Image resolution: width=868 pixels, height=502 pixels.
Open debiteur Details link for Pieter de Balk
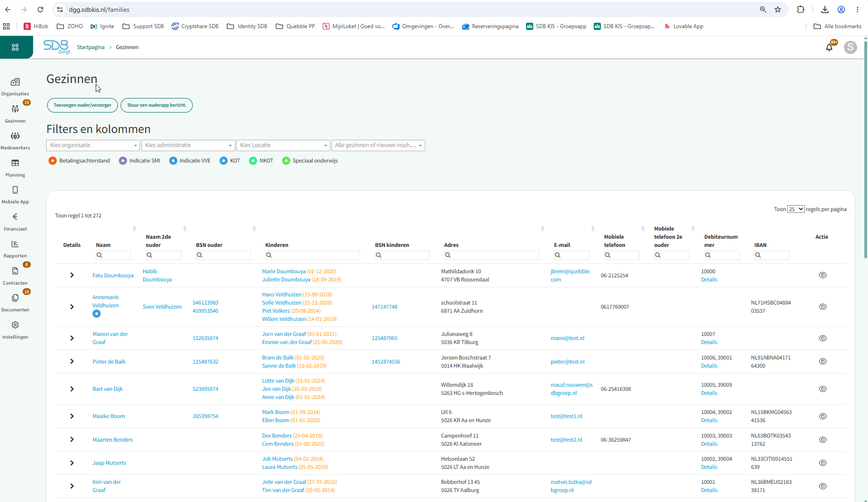click(x=709, y=366)
